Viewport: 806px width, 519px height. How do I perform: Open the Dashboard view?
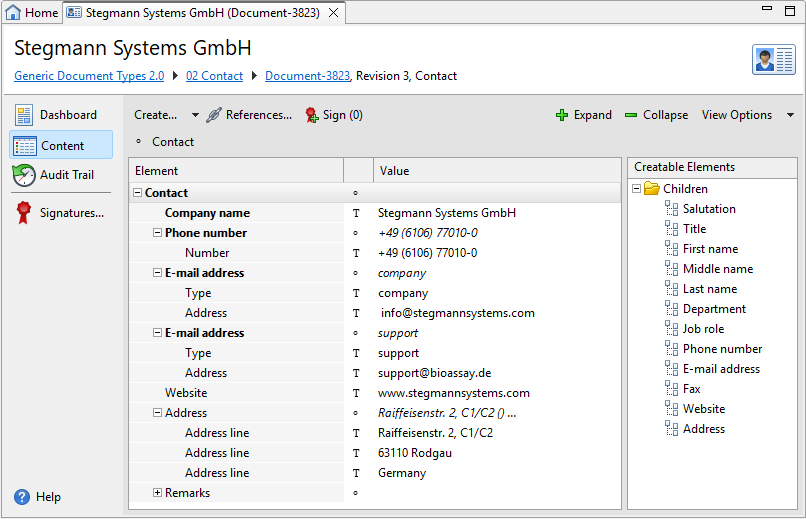pos(62,115)
